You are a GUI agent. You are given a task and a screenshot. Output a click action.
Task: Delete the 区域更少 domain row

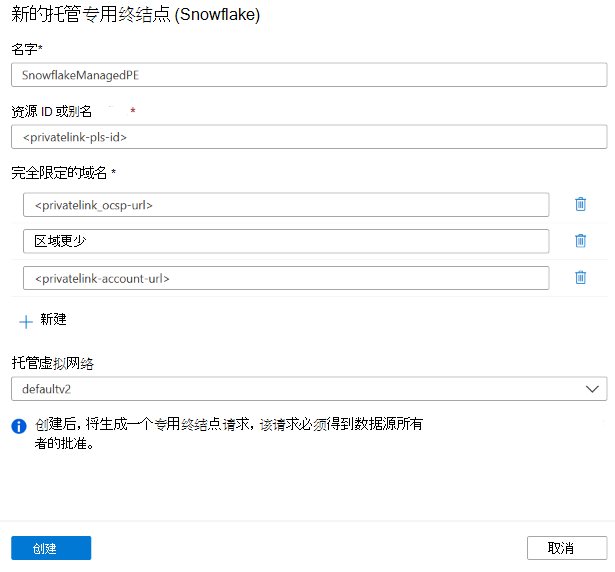pos(580,241)
